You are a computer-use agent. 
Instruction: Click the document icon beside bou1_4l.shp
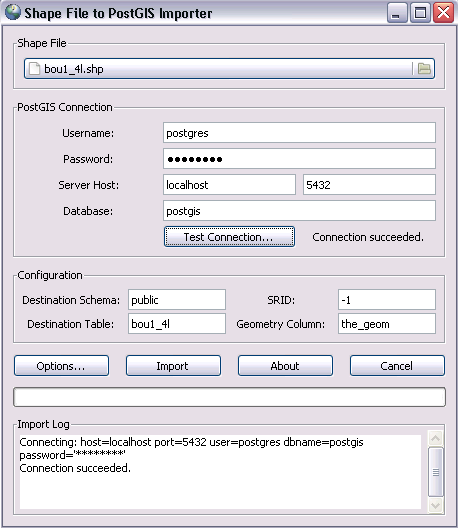(x=34, y=69)
